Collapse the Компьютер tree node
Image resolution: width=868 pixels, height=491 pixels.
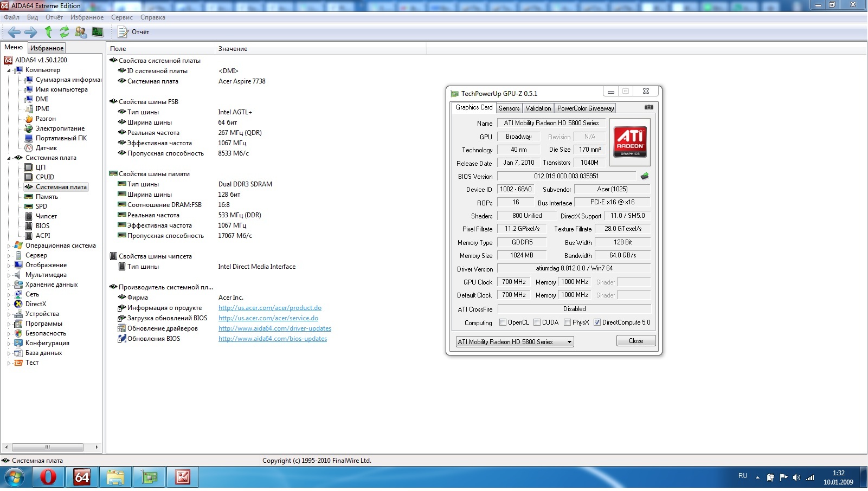pyautogui.click(x=9, y=70)
